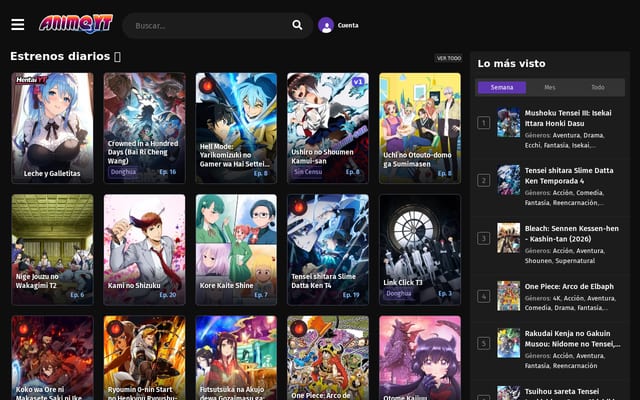Image resolution: width=640 pixels, height=400 pixels.
Task: Click Ep. 7 label on Kore Kaite Shine
Action: click(x=261, y=295)
